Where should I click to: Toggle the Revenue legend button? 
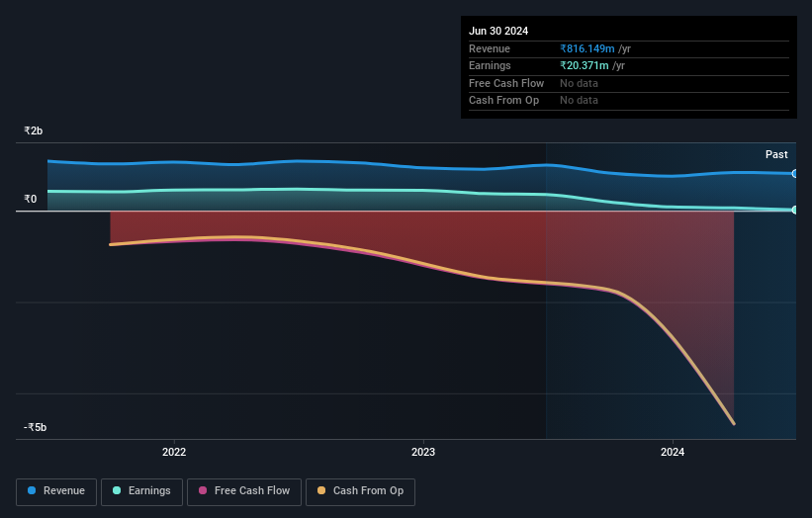pos(56,491)
